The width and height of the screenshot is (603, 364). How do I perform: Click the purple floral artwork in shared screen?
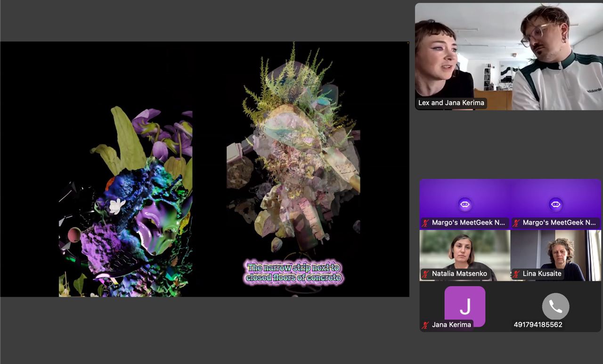click(x=126, y=202)
